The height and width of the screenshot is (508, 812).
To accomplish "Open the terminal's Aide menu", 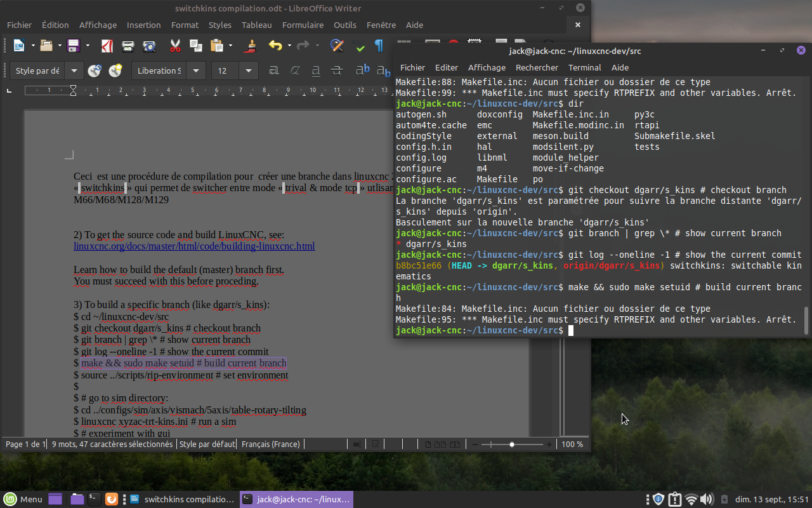I will point(620,67).
